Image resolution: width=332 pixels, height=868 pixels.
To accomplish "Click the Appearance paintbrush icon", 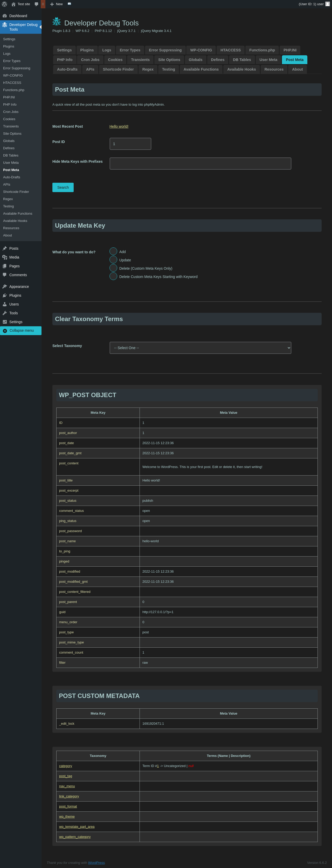I will [x=5, y=286].
